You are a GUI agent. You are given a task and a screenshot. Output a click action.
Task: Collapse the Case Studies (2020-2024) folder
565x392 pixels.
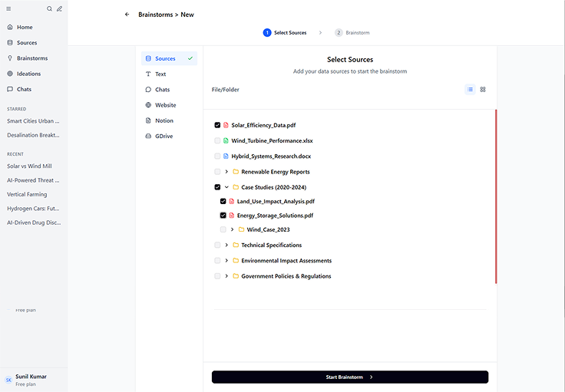pyautogui.click(x=226, y=187)
